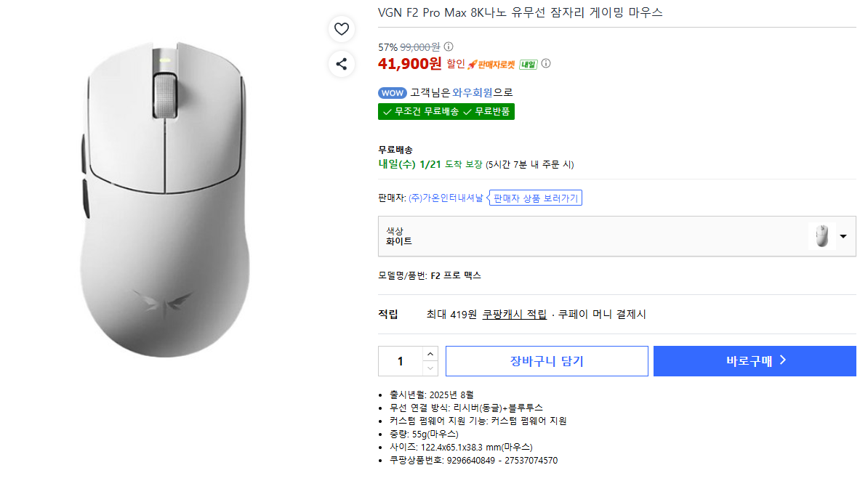Image resolution: width=868 pixels, height=481 pixels.
Task: Open 판매자 상품 보러가기 seller products page
Action: pos(535,197)
